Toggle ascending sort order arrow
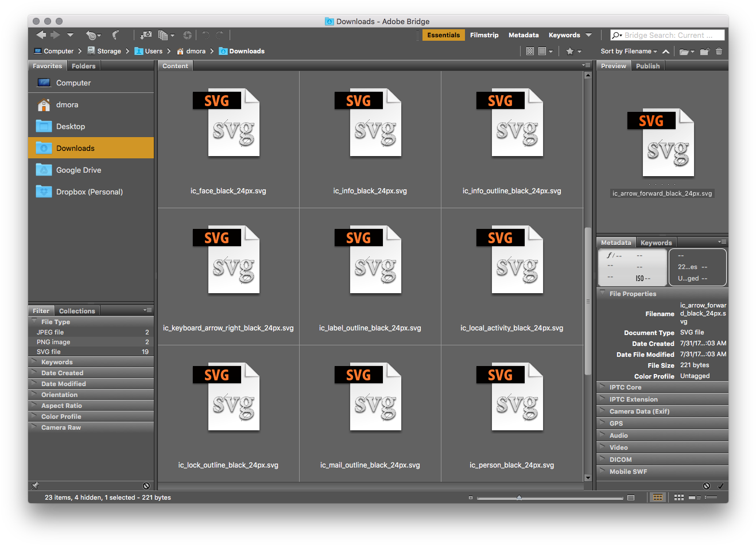The width and height of the screenshot is (756, 545). (x=666, y=51)
